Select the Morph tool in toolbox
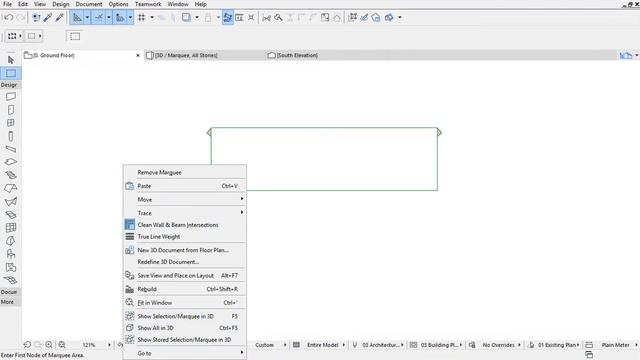Screen dimensions: 640x360 pyautogui.click(x=11, y=241)
